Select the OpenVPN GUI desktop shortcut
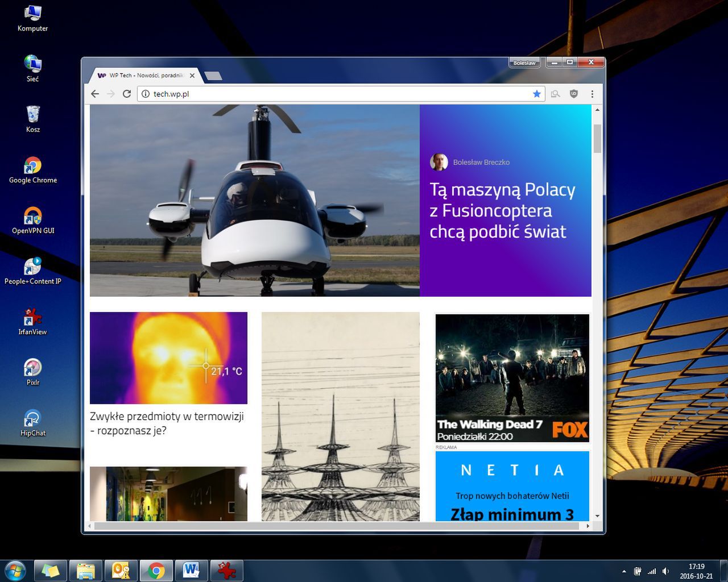This screenshot has width=728, height=582. [x=32, y=221]
